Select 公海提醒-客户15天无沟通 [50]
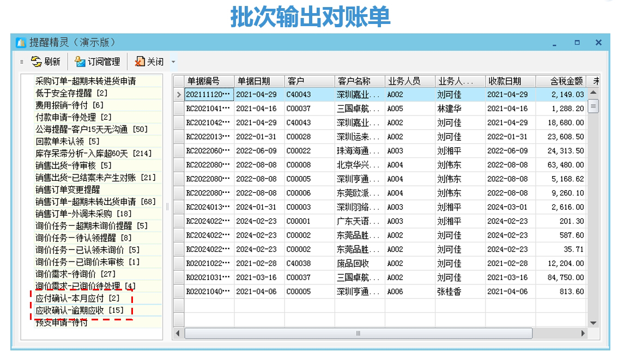This screenshot has width=630, height=364. (91, 129)
